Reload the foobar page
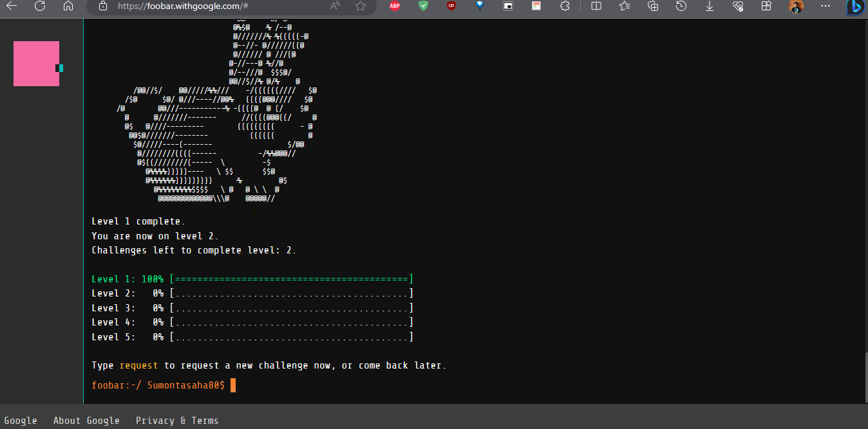The width and height of the screenshot is (868, 429). [x=40, y=6]
